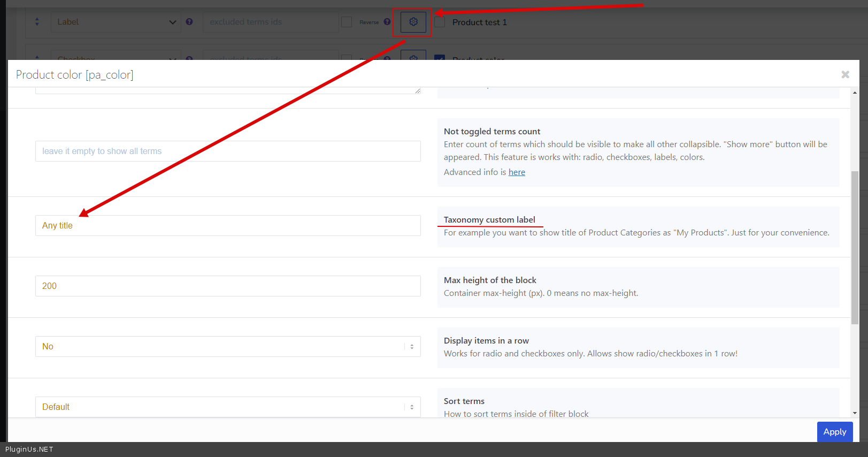
Task: Focus the Max height of the block field
Action: 228,286
